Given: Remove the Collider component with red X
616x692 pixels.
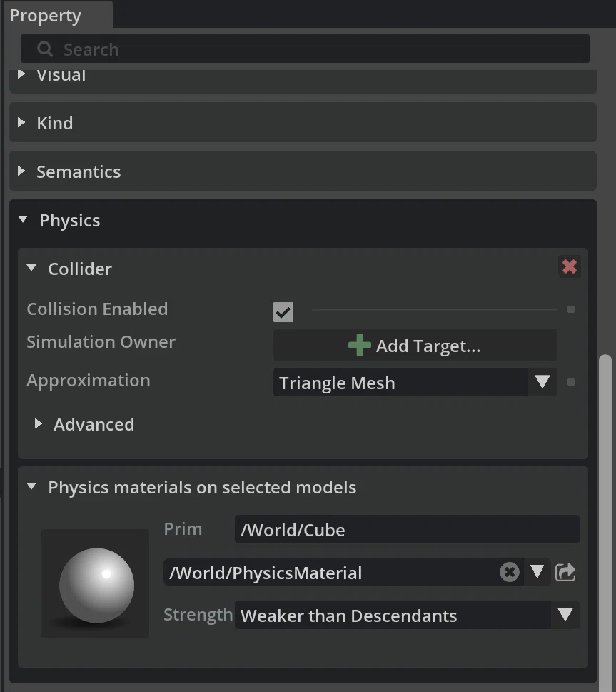Looking at the screenshot, I should (x=569, y=266).
